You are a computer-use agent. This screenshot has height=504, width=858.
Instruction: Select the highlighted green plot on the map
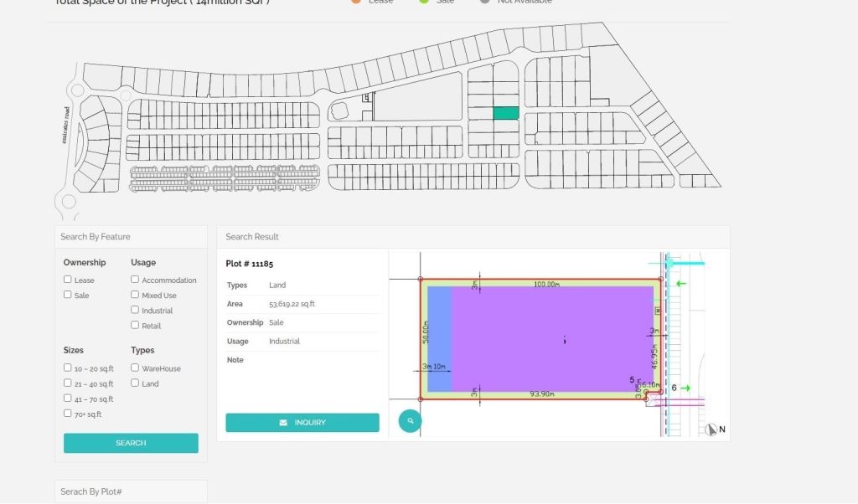(x=505, y=113)
